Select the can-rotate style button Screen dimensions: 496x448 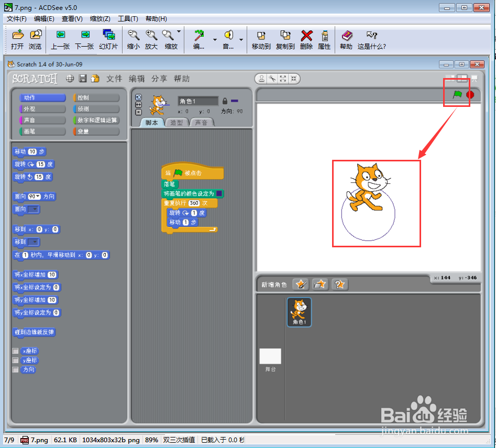(138, 97)
